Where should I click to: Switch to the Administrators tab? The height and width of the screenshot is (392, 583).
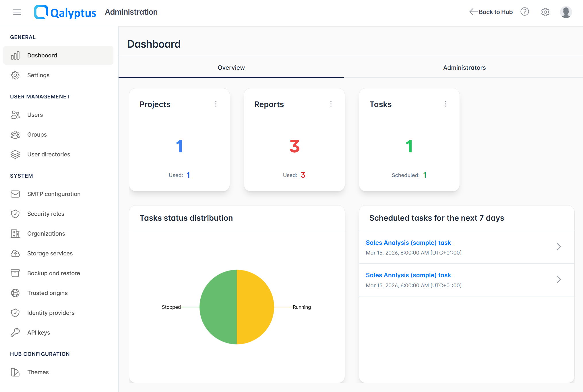[x=464, y=67]
